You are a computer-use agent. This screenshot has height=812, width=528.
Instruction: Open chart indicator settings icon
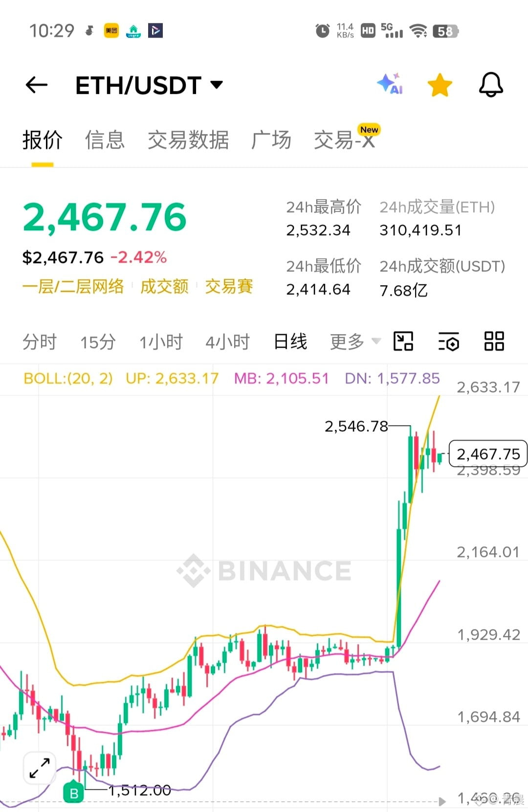point(448,341)
